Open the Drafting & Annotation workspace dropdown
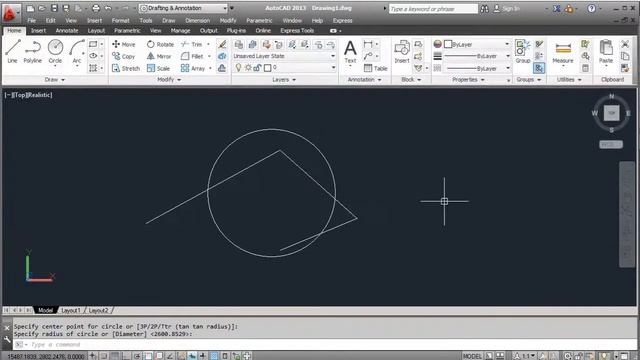Screen dimensions: 640x360 tap(183, 8)
